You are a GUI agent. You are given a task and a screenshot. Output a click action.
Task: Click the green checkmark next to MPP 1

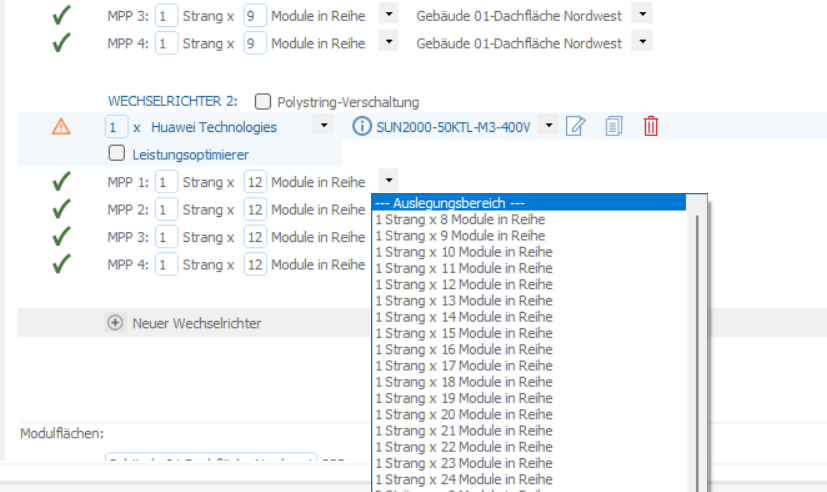[61, 182]
